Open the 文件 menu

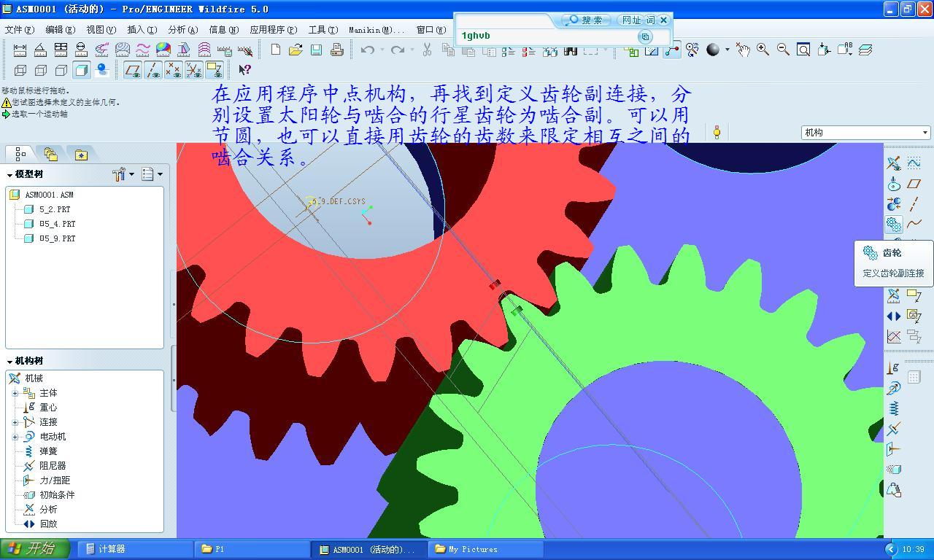pyautogui.click(x=19, y=30)
